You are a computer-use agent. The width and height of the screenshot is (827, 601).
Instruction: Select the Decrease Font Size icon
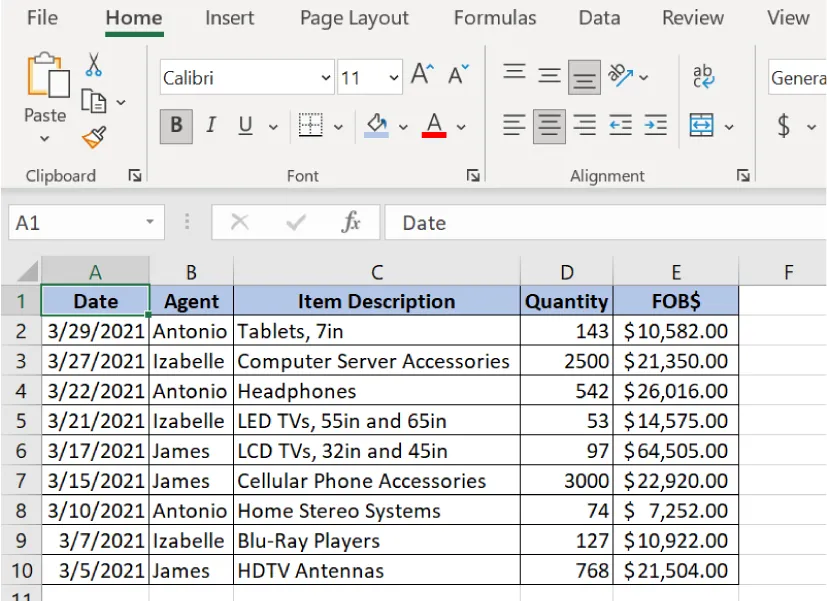(x=456, y=73)
